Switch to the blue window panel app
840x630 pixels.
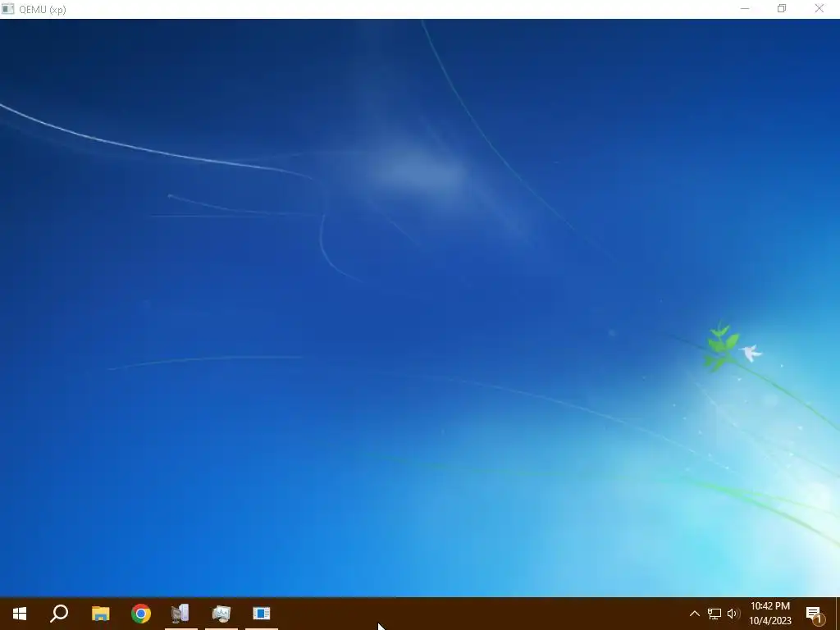point(262,614)
